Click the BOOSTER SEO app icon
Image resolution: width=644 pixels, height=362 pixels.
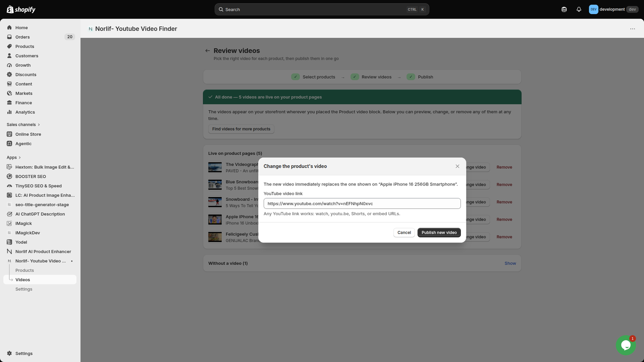coord(10,177)
